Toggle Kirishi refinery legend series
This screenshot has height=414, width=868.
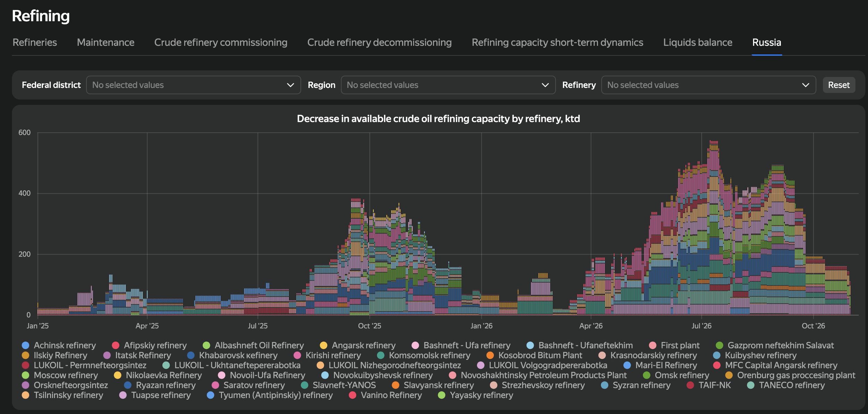[327, 355]
